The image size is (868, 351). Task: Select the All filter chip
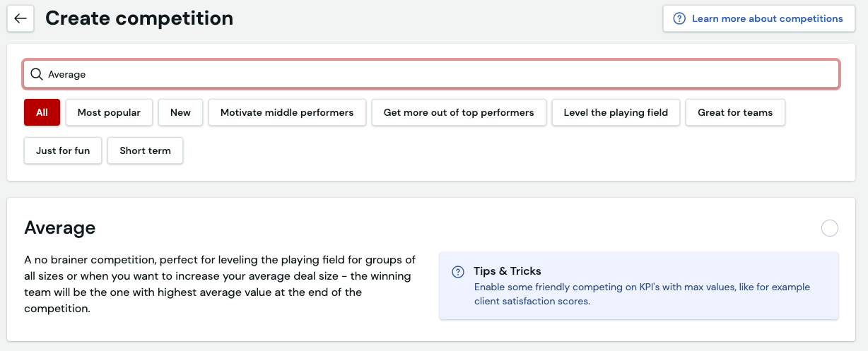click(x=42, y=112)
